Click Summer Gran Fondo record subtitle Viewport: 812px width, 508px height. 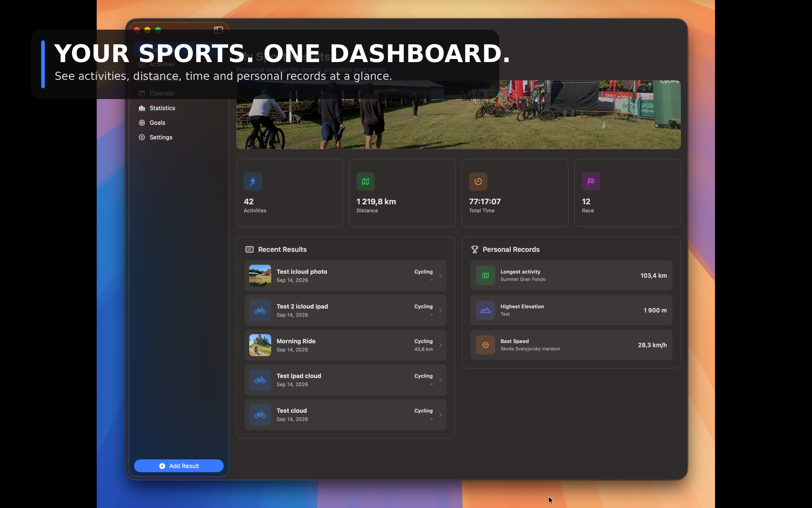[523, 279]
